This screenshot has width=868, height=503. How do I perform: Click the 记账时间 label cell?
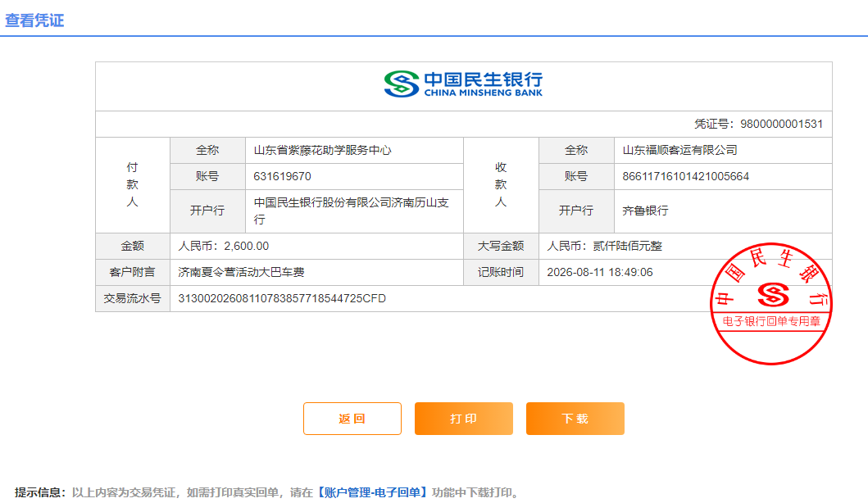501,272
